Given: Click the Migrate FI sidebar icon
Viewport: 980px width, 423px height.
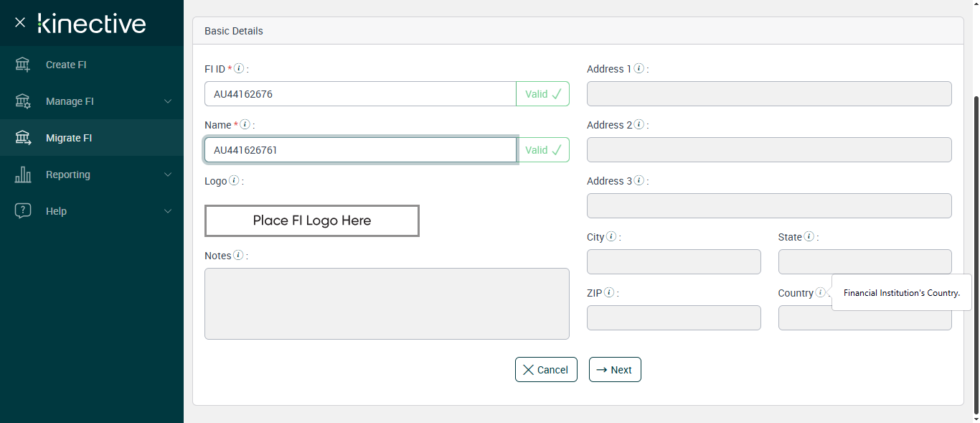Looking at the screenshot, I should click(x=23, y=138).
